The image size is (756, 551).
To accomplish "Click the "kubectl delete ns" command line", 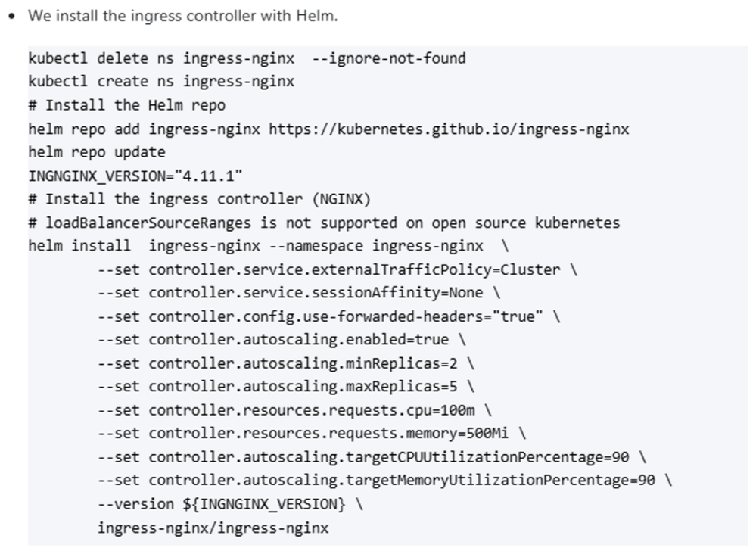I will click(247, 58).
